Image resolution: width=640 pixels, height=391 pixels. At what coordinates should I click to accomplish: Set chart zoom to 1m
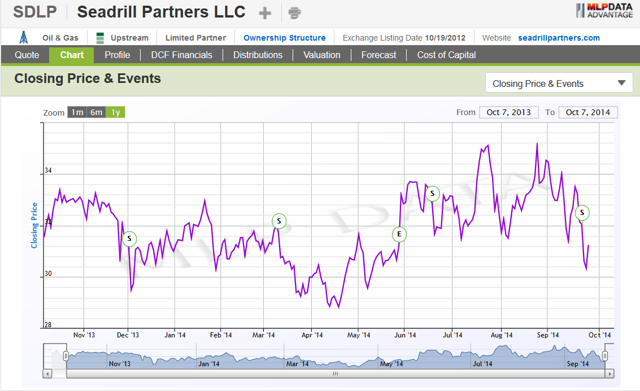tap(77, 112)
